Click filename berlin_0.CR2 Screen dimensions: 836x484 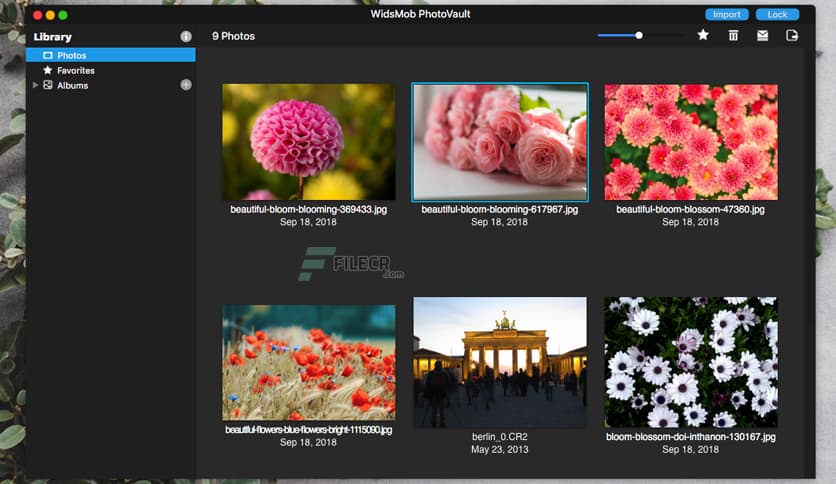500,437
